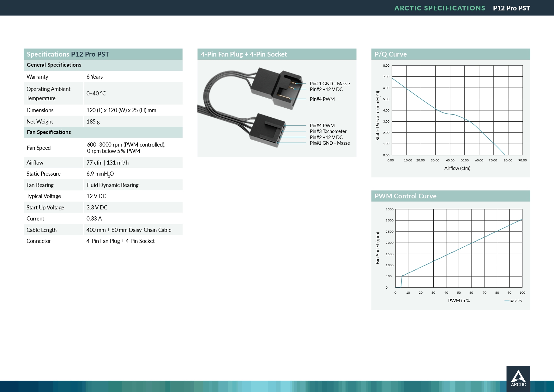The image size is (554, 392).
Task: Click the '100' PWM axis tick
Action: click(x=522, y=293)
